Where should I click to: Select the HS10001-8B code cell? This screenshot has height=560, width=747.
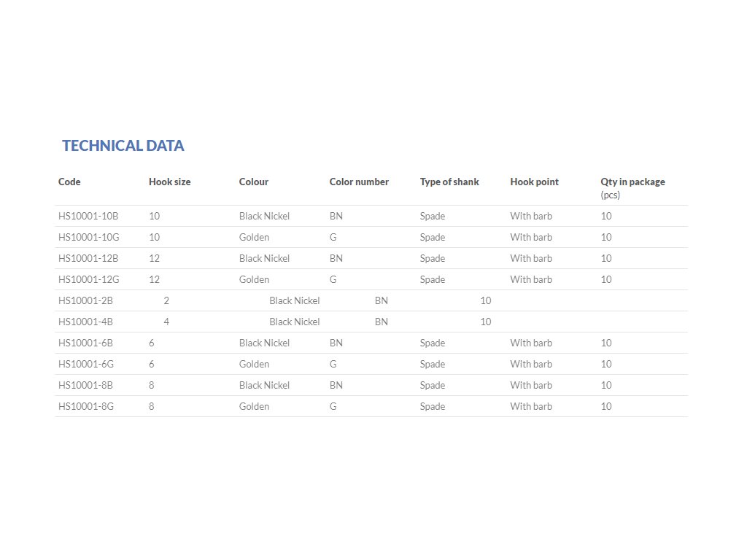pyautogui.click(x=86, y=385)
